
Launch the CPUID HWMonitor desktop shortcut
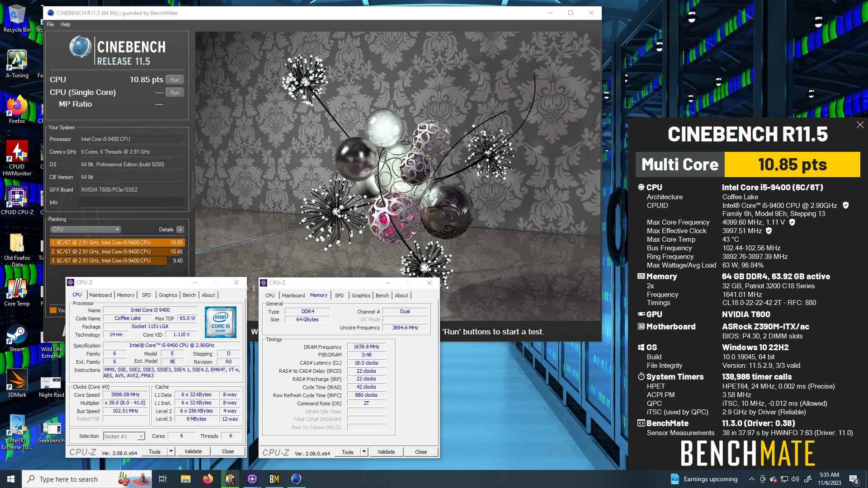click(17, 158)
